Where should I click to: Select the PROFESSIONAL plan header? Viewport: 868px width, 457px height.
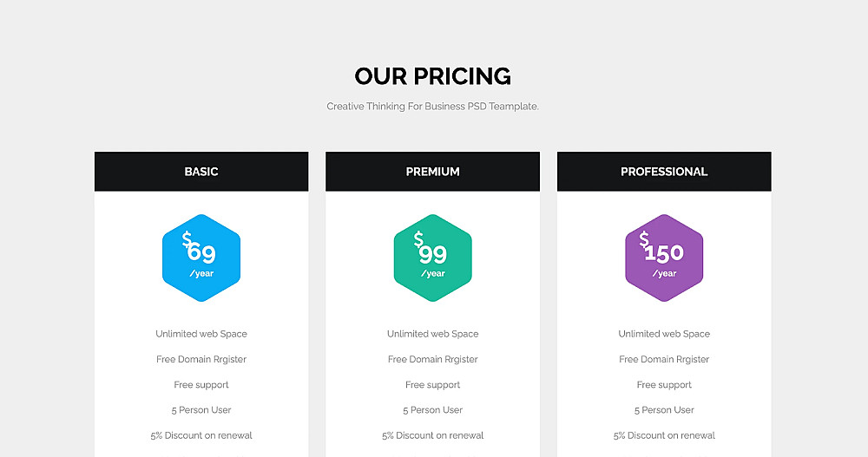click(664, 172)
